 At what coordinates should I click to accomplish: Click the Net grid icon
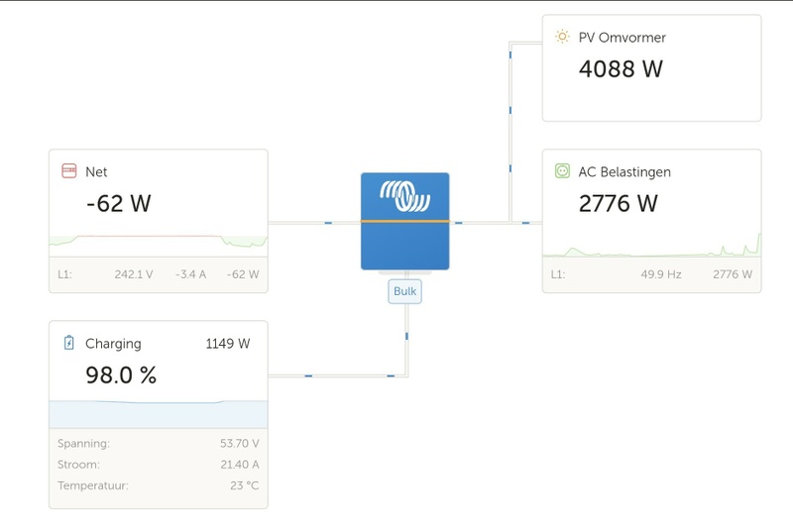68,170
